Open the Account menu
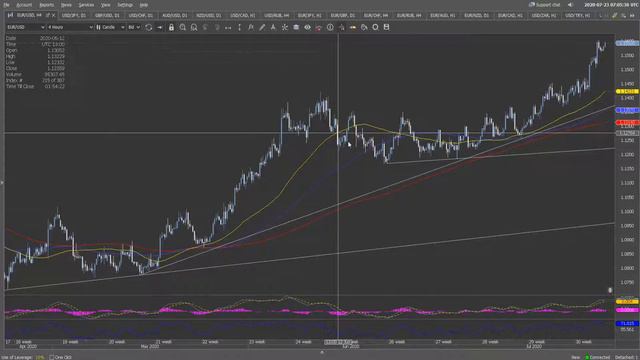640x360 pixels. coord(24,5)
